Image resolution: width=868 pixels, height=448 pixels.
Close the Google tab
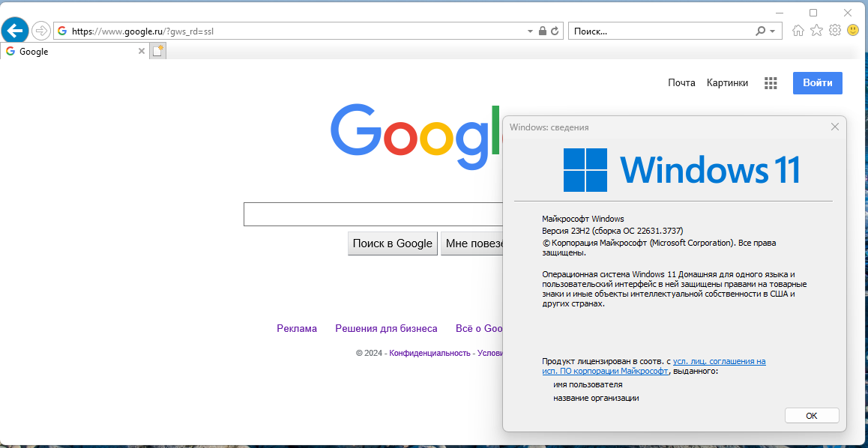[x=141, y=52]
